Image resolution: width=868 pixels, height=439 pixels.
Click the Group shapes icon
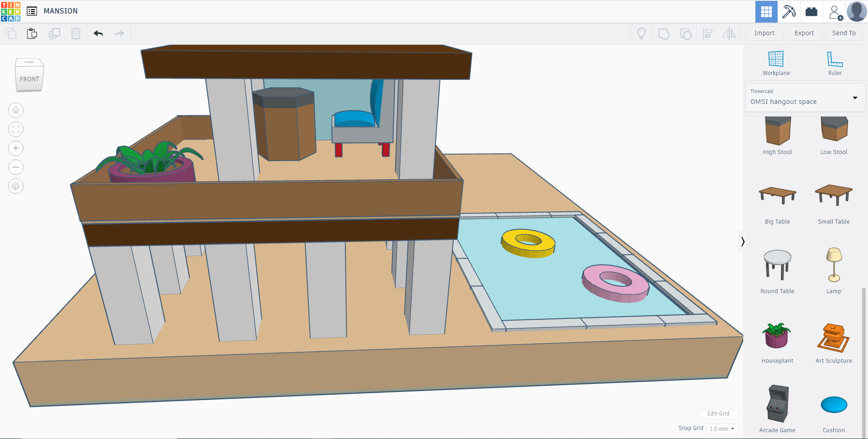664,33
